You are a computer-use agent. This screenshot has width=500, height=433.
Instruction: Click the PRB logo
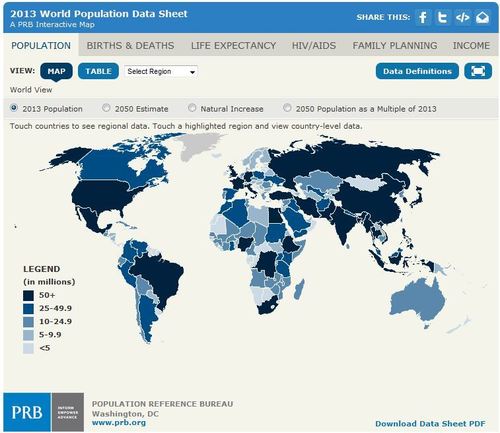coord(27,412)
